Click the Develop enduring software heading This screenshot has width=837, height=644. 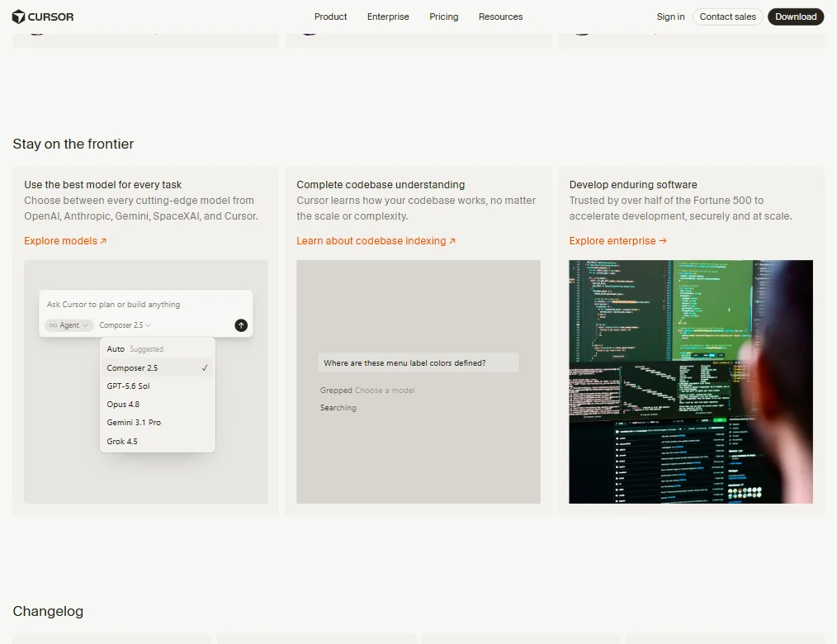point(633,185)
